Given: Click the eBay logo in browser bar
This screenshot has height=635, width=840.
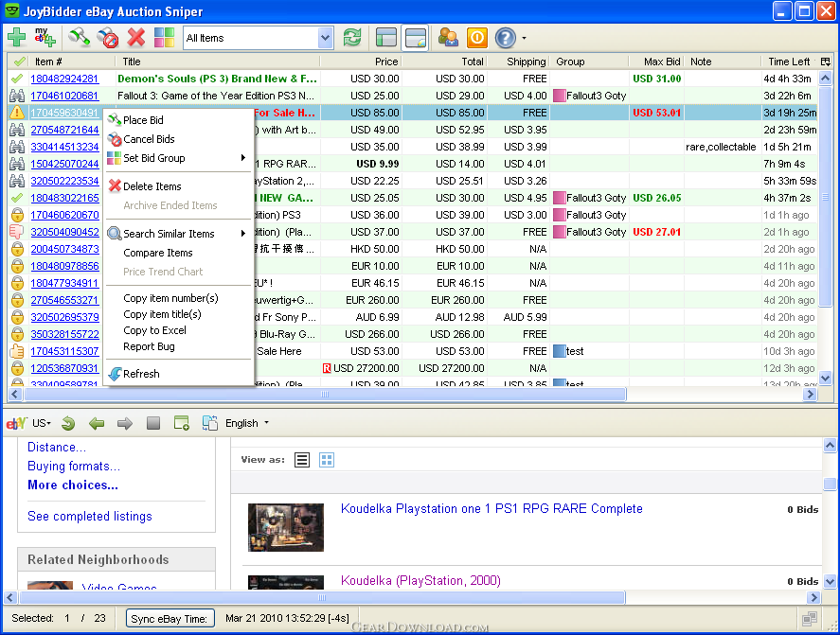Looking at the screenshot, I should tap(16, 423).
